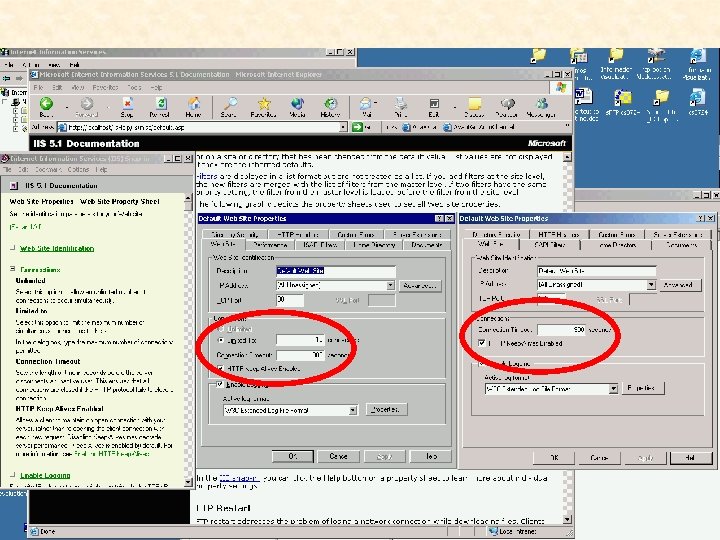The width and height of the screenshot is (720, 540).
Task: Open the Media toolbar icon
Action: [x=298, y=107]
